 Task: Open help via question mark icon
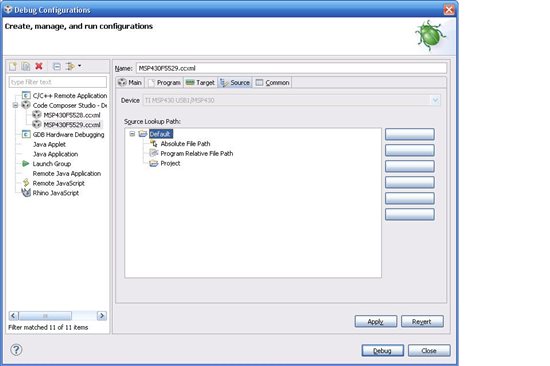pyautogui.click(x=16, y=350)
